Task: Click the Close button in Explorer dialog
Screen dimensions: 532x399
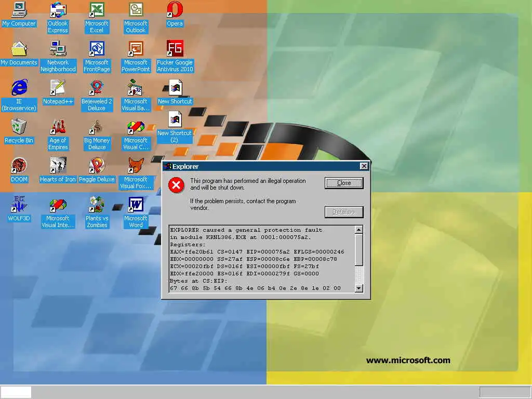Action: (x=344, y=183)
